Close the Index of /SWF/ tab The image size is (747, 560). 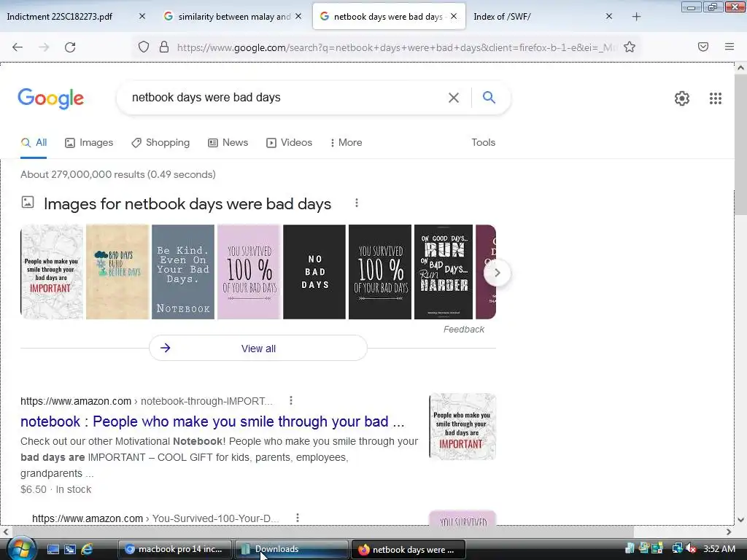pos(609,16)
